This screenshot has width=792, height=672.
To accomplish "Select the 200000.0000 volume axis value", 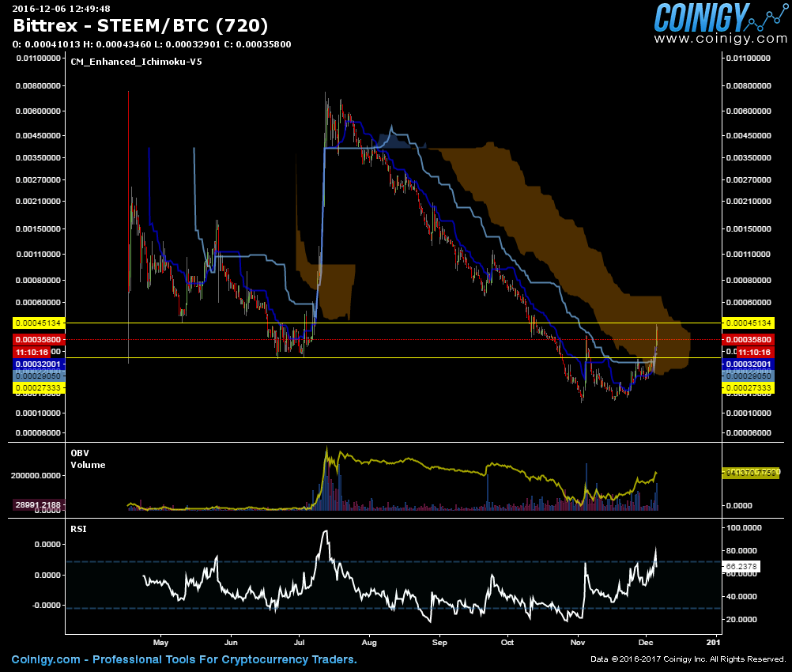I will (35, 475).
